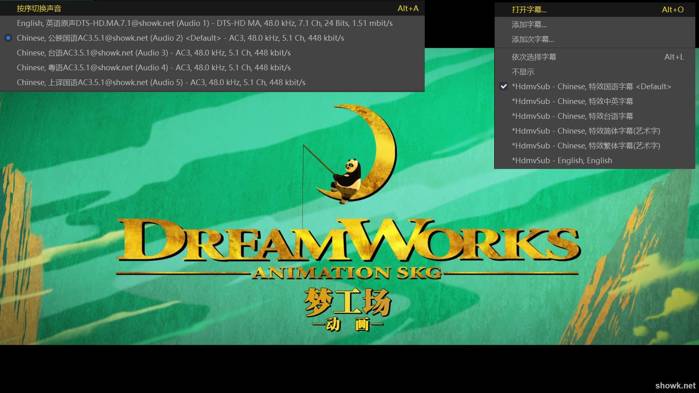Click the second subtitle menu entry
Image resolution: width=699 pixels, height=393 pixels.
pos(594,25)
